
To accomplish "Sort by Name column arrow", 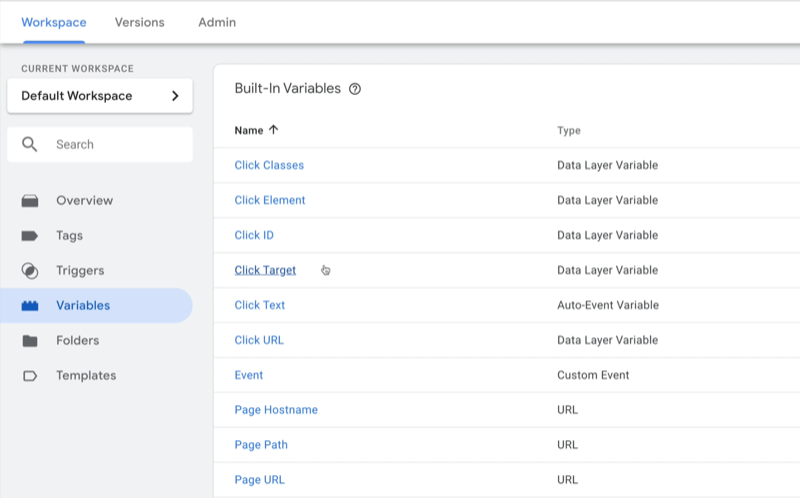I will point(274,130).
